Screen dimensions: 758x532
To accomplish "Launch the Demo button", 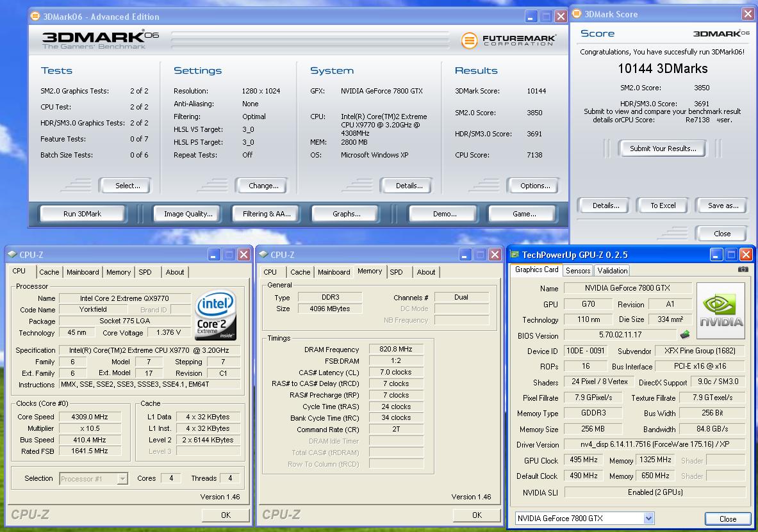I will point(444,214).
